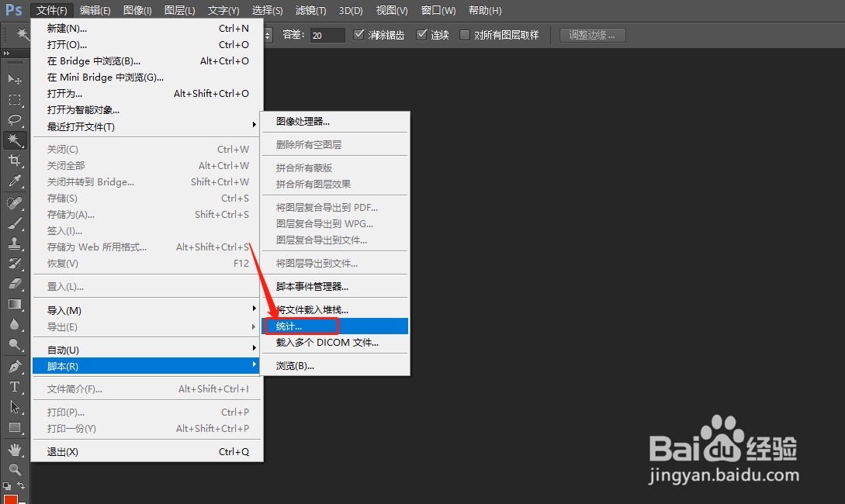Viewport: 845px width, 504px height.
Task: Enable 对所有图层取样 sampling
Action: click(463, 34)
